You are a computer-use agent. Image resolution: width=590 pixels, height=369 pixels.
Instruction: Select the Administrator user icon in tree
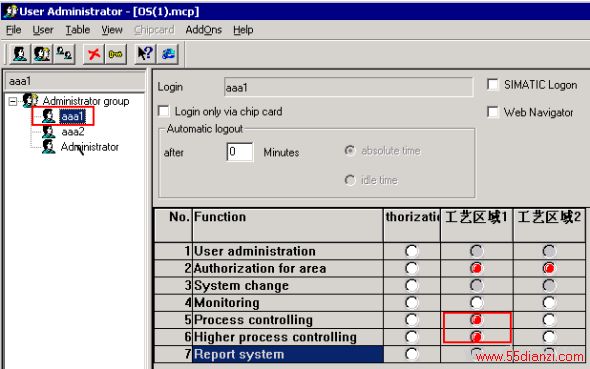[48, 147]
